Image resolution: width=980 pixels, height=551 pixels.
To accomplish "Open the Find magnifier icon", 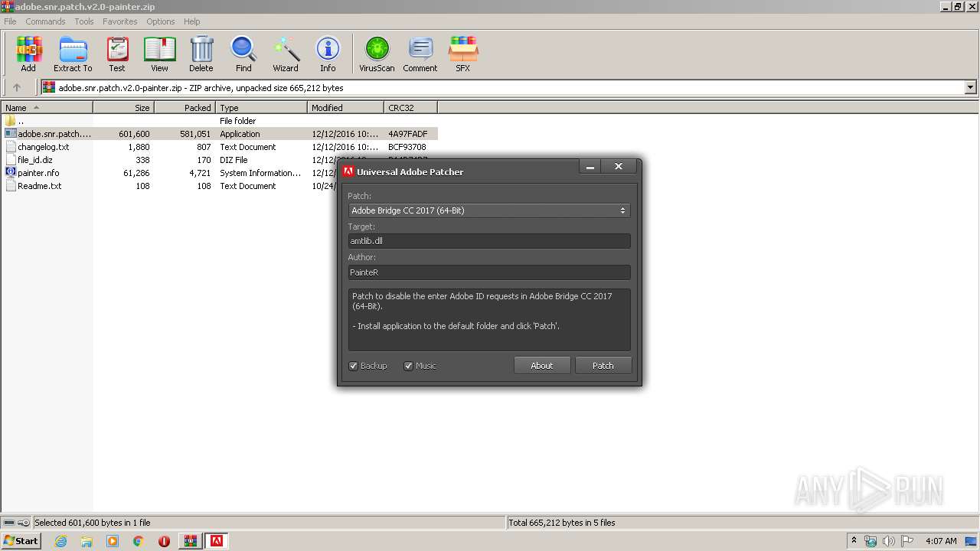I will pos(243,54).
